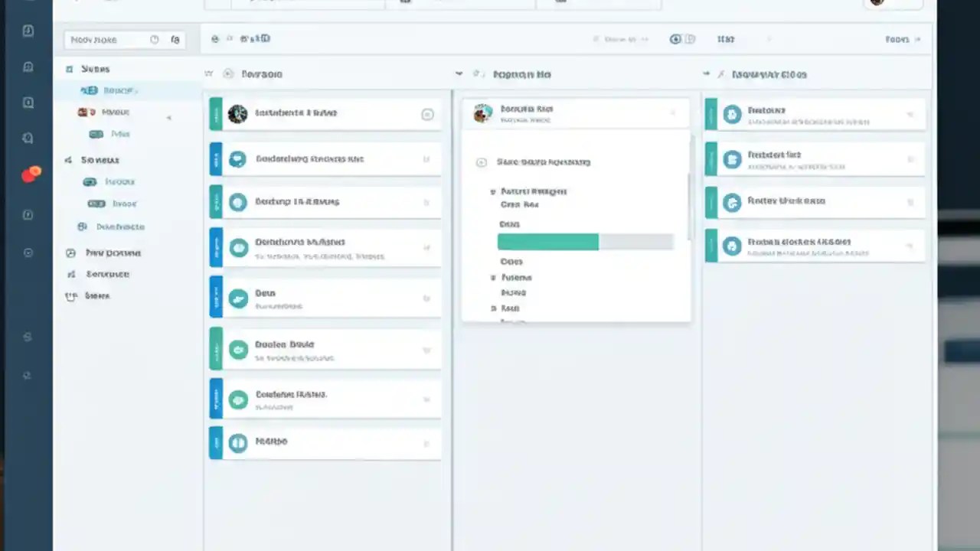Click the user avatar icon in the top-right corner
Viewport: 980px width, 551px height.
point(876,2)
